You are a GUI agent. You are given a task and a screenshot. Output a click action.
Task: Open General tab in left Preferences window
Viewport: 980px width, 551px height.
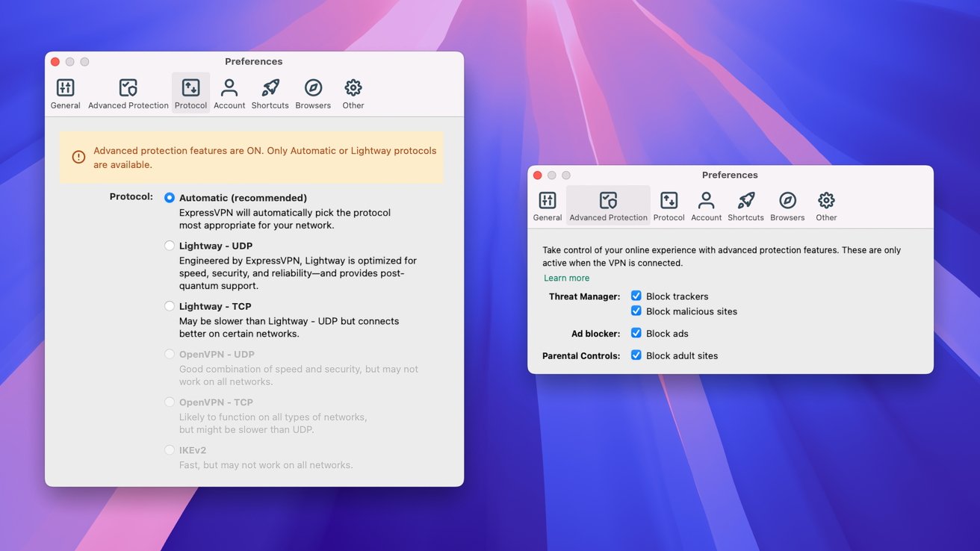tap(65, 94)
